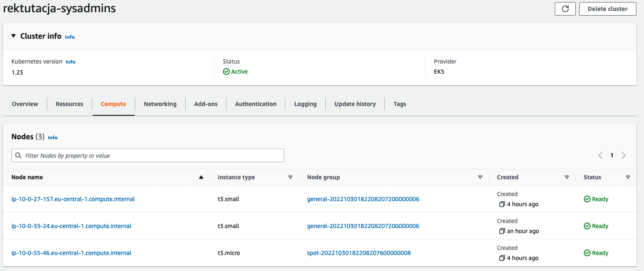Click the Active status check icon under Status
Viewport: 644px width, 271px height.
226,72
